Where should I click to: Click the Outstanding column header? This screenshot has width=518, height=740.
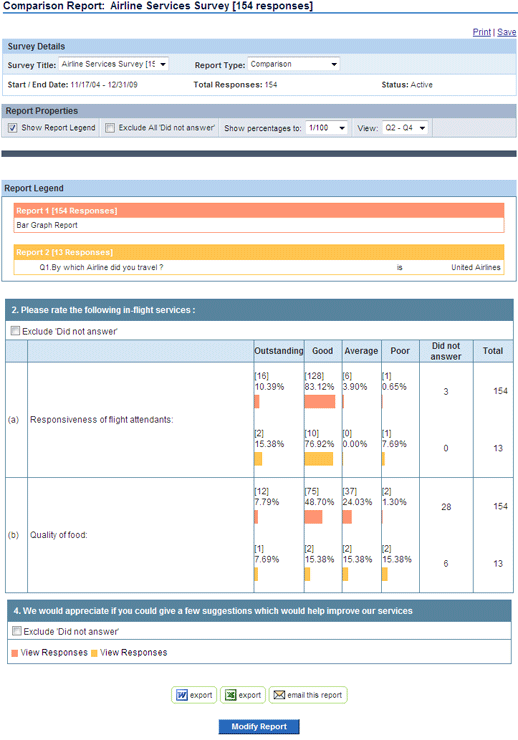279,351
